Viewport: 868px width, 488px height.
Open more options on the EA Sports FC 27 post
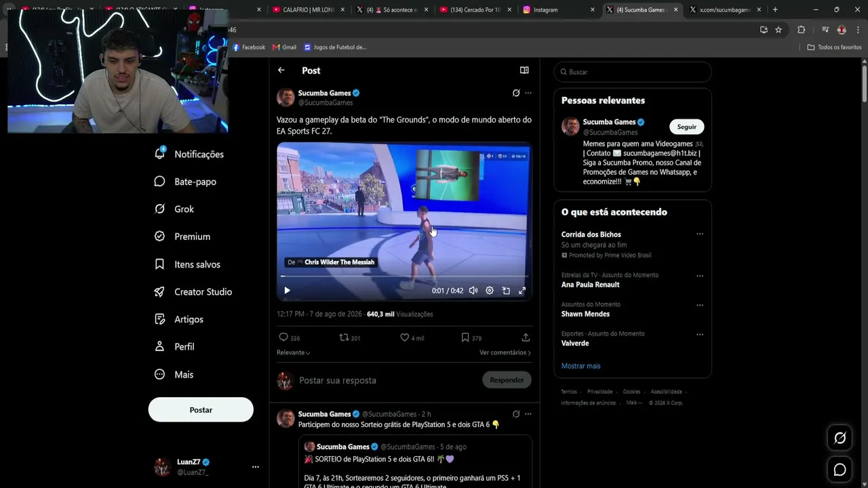tap(528, 93)
